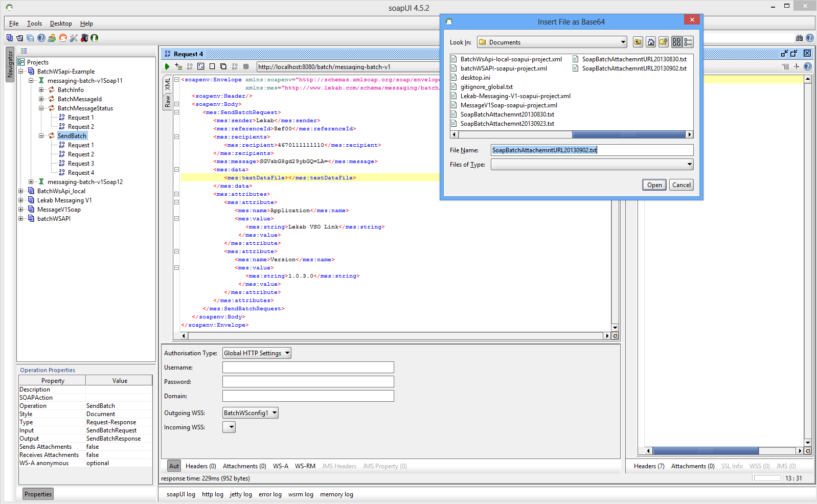The height and width of the screenshot is (504, 817).
Task: Expand the BatchInfo tree node
Action: [x=41, y=90]
